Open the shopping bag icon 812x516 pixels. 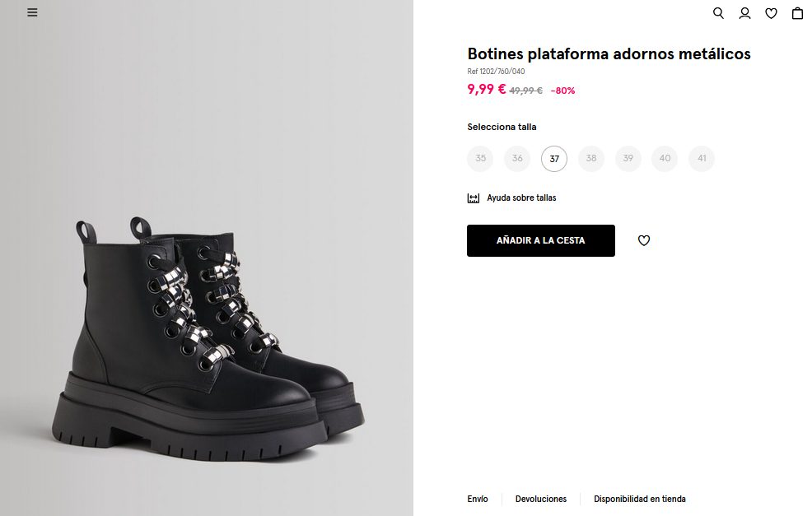(797, 13)
